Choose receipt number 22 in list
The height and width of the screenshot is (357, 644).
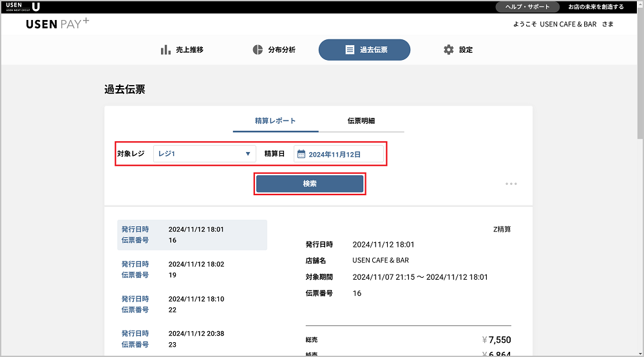(x=192, y=304)
